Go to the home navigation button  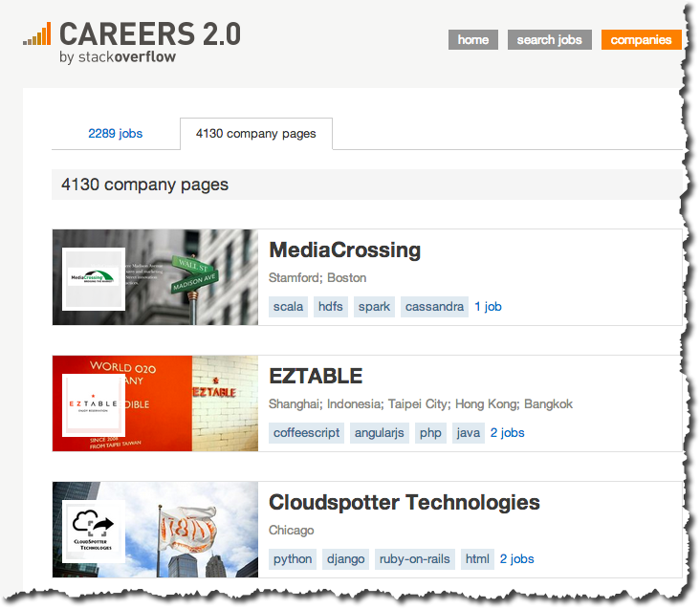click(x=472, y=40)
